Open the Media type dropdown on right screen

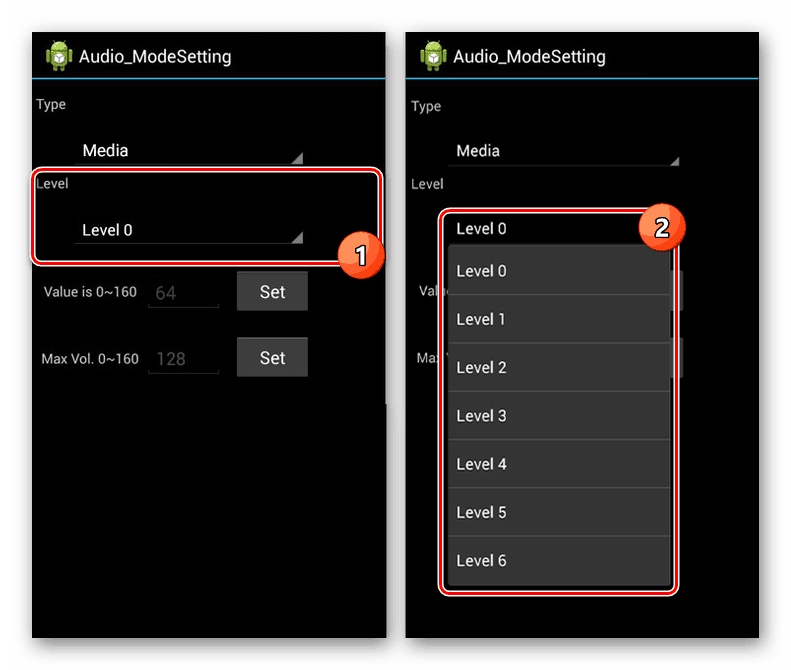564,151
